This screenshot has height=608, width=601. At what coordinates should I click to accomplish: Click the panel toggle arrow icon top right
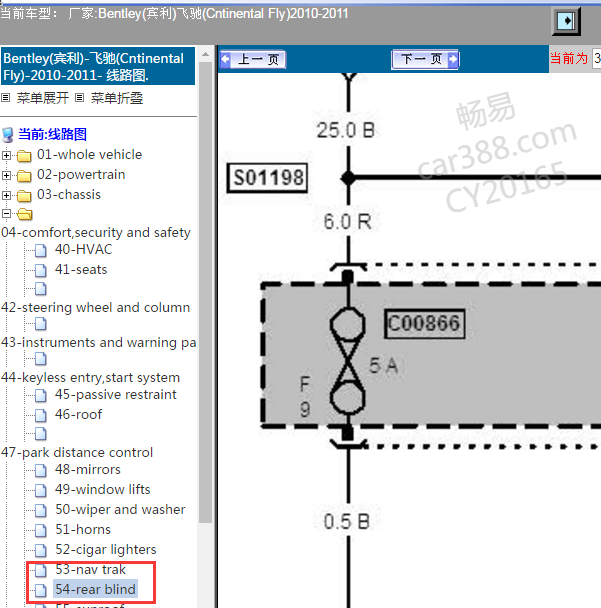[566, 21]
